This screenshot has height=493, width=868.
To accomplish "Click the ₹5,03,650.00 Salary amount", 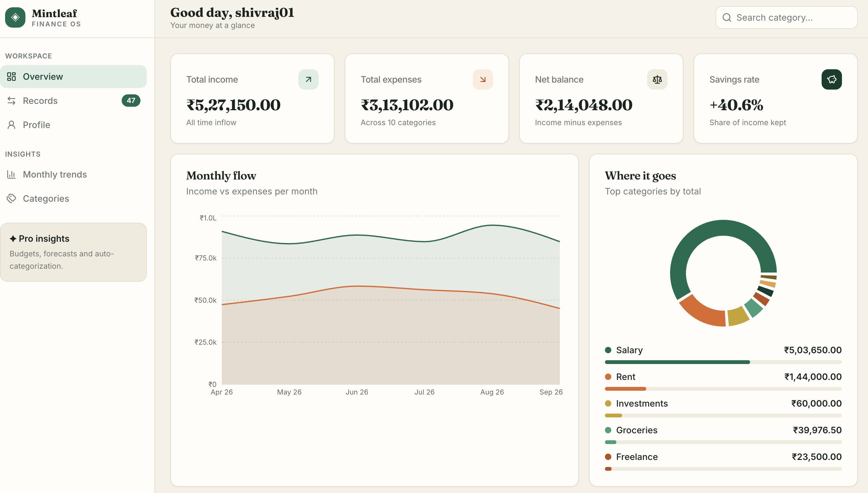I will click(x=813, y=350).
